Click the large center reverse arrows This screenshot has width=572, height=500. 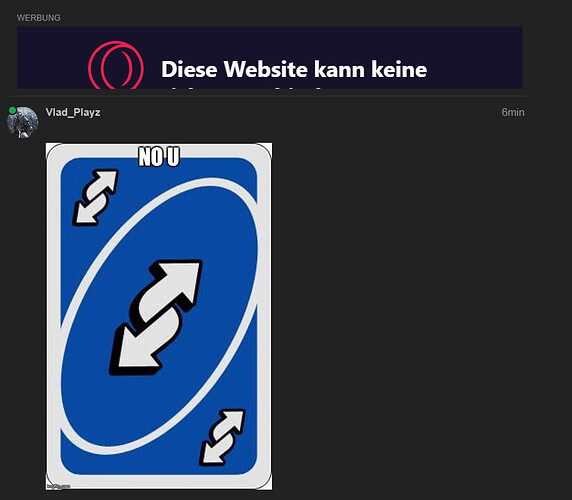coord(155,317)
